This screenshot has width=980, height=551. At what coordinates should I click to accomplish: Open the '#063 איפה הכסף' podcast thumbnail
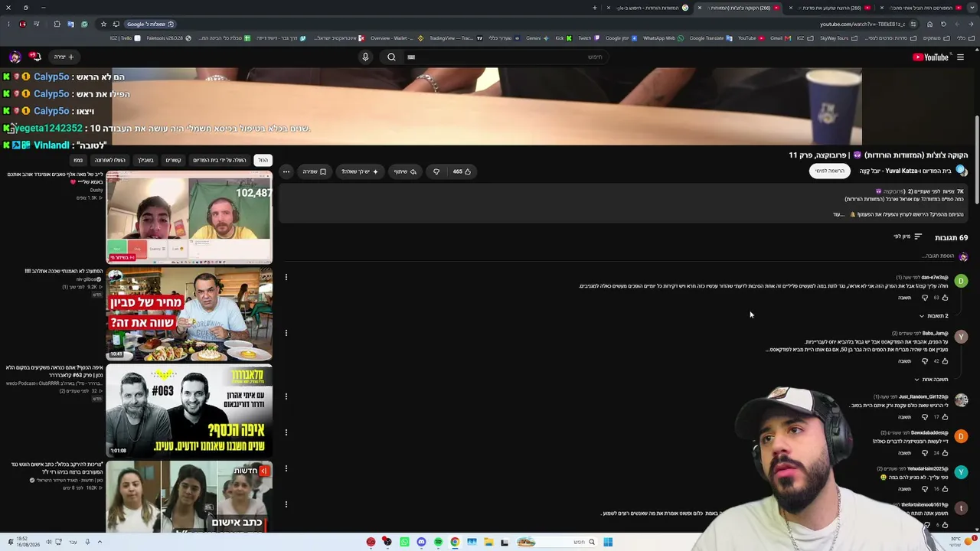coord(189,410)
